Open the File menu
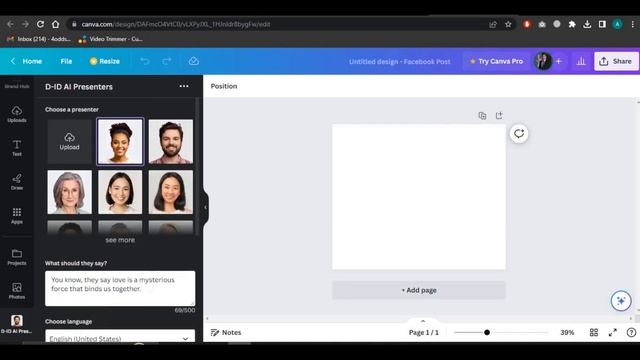The width and height of the screenshot is (640, 360). pyautogui.click(x=66, y=61)
